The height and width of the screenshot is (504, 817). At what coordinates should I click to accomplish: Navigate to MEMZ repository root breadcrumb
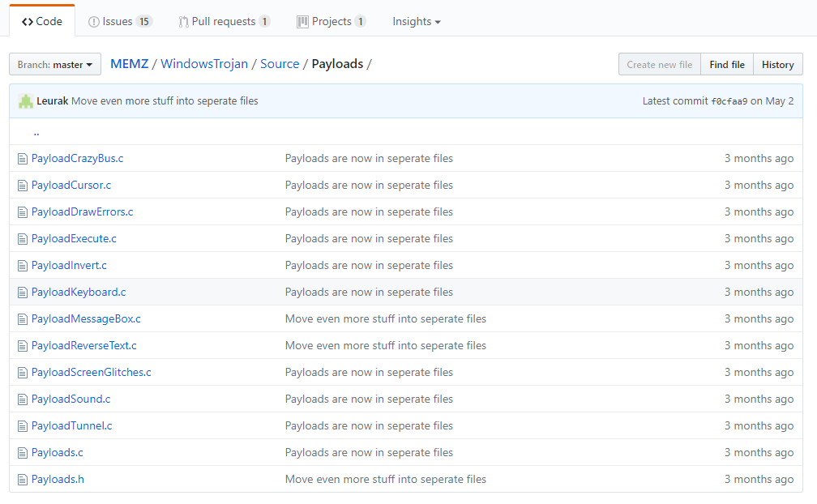(x=129, y=64)
